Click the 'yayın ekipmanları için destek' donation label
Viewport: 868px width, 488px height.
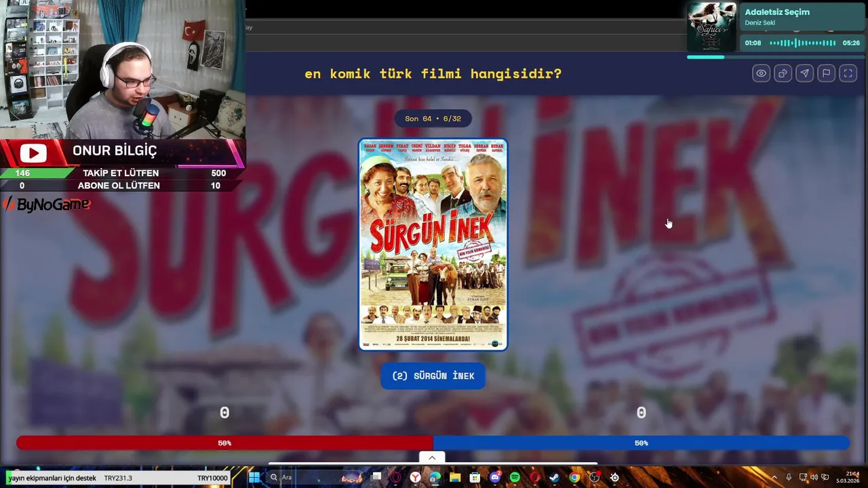tap(52, 478)
